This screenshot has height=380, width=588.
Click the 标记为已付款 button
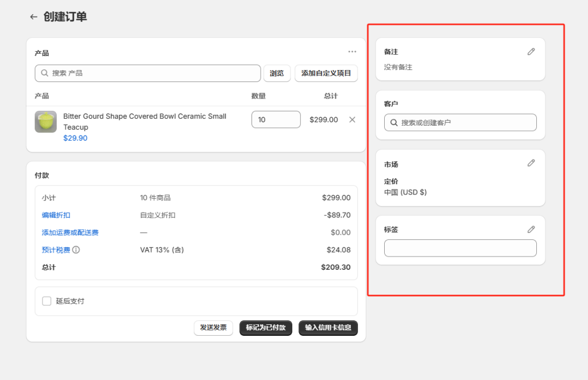pyautogui.click(x=265, y=328)
